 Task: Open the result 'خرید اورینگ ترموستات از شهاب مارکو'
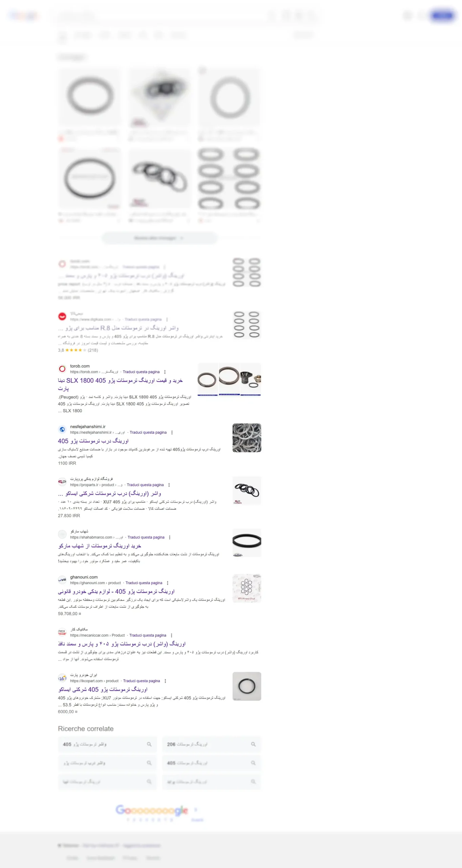pos(100,546)
